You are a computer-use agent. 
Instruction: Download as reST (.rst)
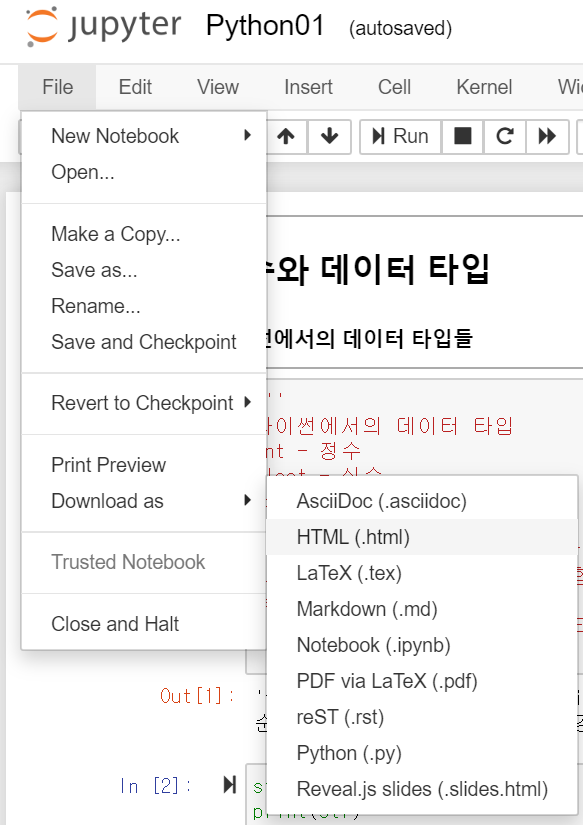pyautogui.click(x=422, y=717)
